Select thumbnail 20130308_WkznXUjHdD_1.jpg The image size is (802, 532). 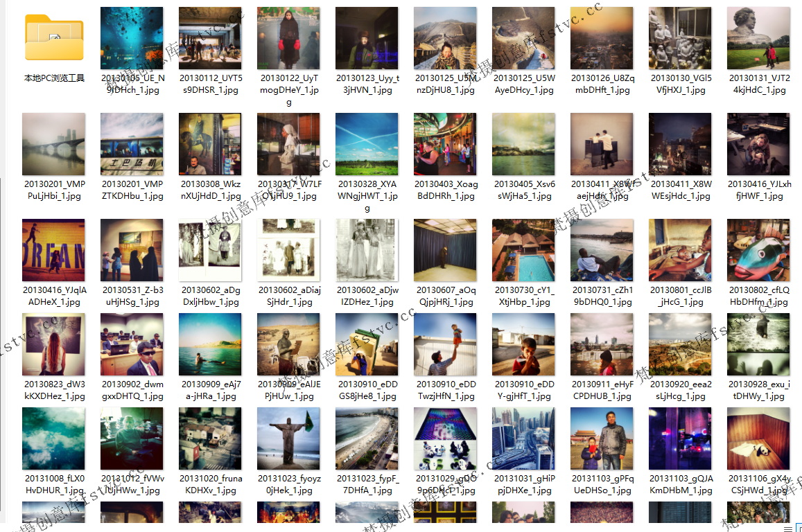[210, 144]
